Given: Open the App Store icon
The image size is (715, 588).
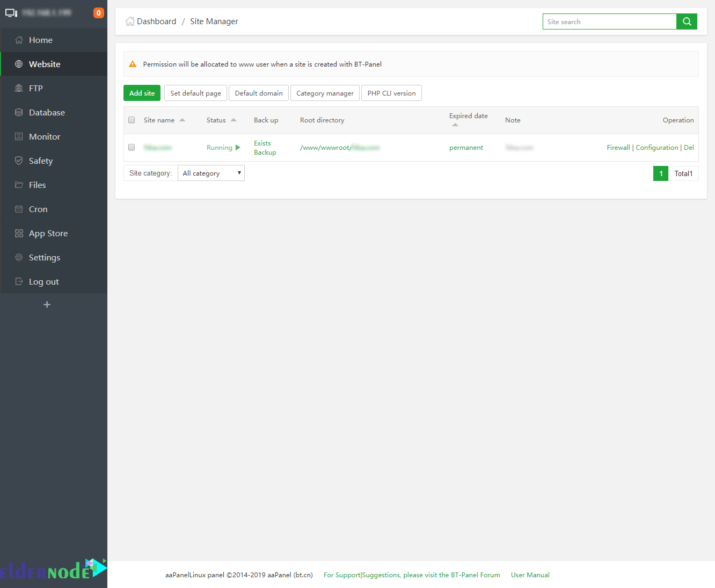Looking at the screenshot, I should (19, 233).
